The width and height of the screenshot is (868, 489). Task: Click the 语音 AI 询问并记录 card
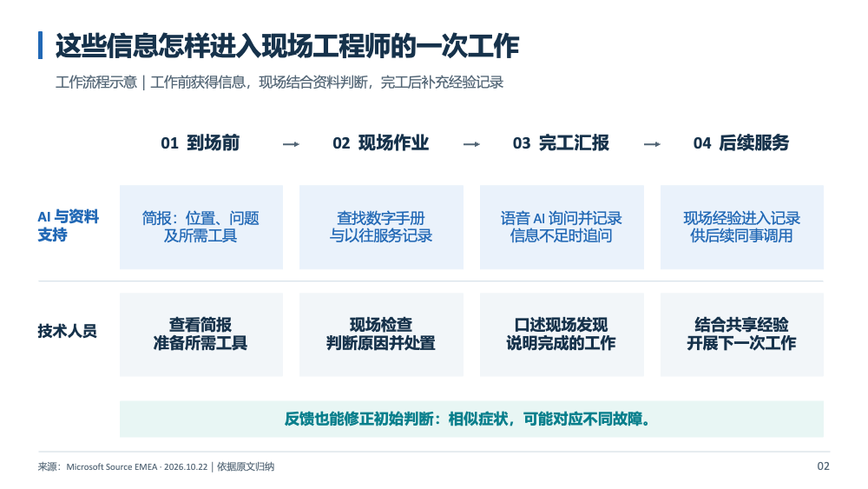pyautogui.click(x=562, y=227)
